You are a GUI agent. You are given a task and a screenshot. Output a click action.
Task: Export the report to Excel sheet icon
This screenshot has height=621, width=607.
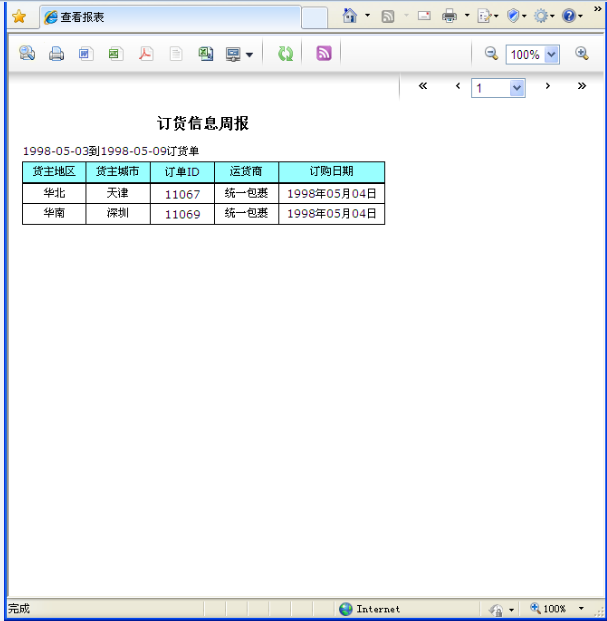(x=116, y=53)
